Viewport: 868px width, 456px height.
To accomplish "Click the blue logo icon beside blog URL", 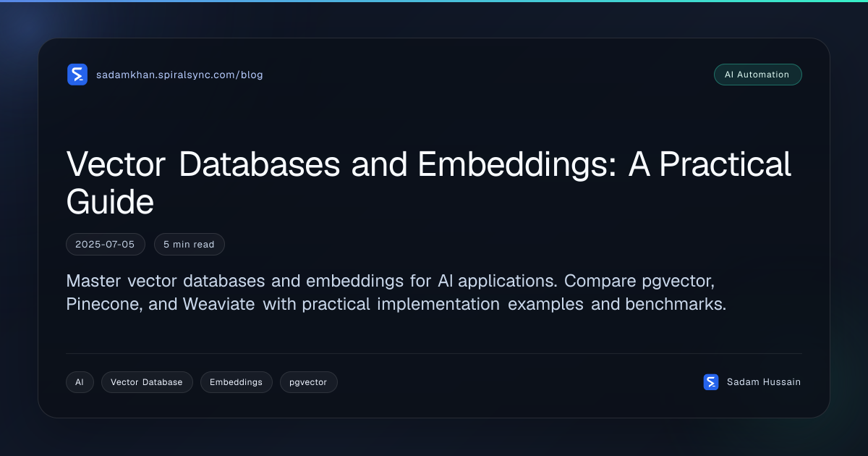I will tap(77, 75).
